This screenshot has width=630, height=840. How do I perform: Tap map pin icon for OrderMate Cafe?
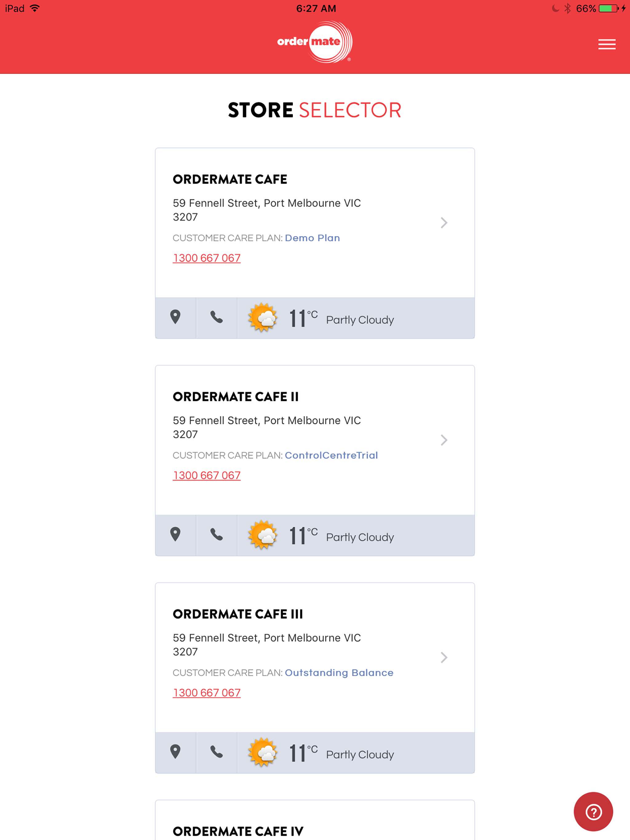click(175, 318)
